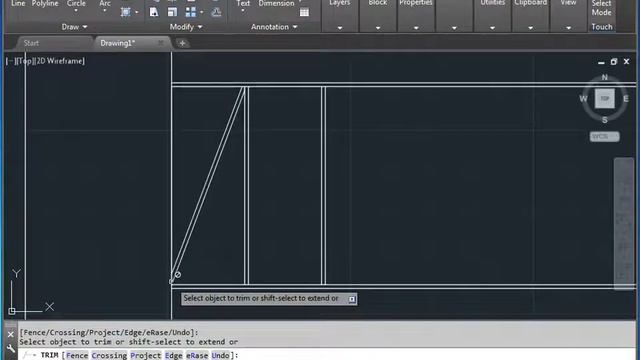Select the Text annotation tool

coord(243,4)
